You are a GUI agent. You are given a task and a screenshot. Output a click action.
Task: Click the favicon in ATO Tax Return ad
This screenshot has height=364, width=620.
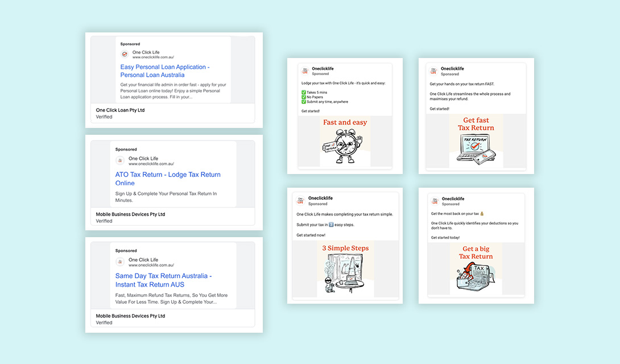[x=120, y=160]
